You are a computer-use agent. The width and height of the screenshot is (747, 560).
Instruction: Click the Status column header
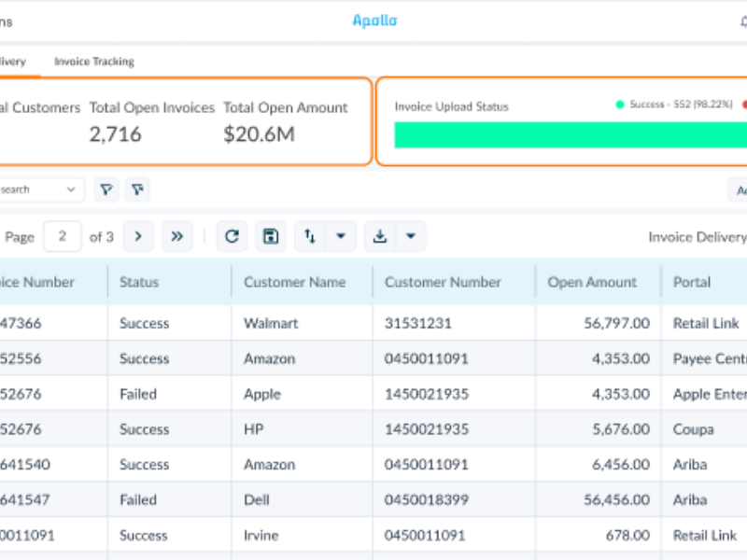pos(139,282)
